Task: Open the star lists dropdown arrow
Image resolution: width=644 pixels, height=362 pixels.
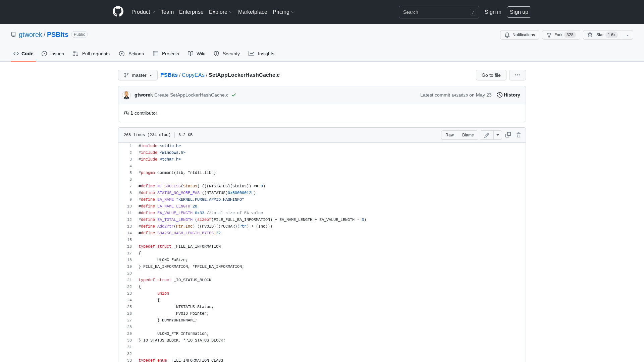Action: click(628, 35)
